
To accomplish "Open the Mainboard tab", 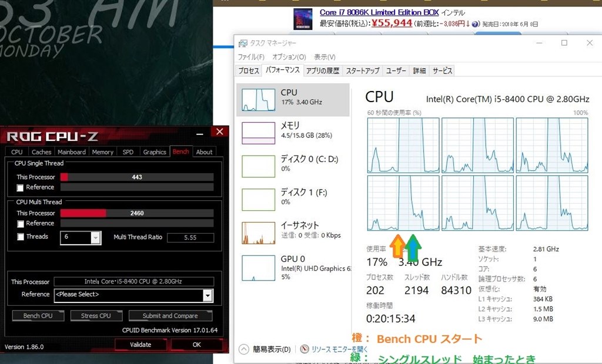I will coord(72,152).
